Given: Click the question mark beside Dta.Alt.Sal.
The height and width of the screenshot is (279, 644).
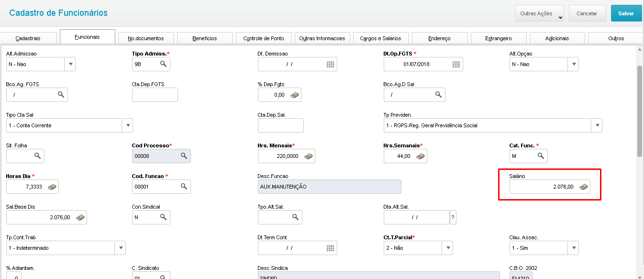Looking at the screenshot, I should [453, 217].
